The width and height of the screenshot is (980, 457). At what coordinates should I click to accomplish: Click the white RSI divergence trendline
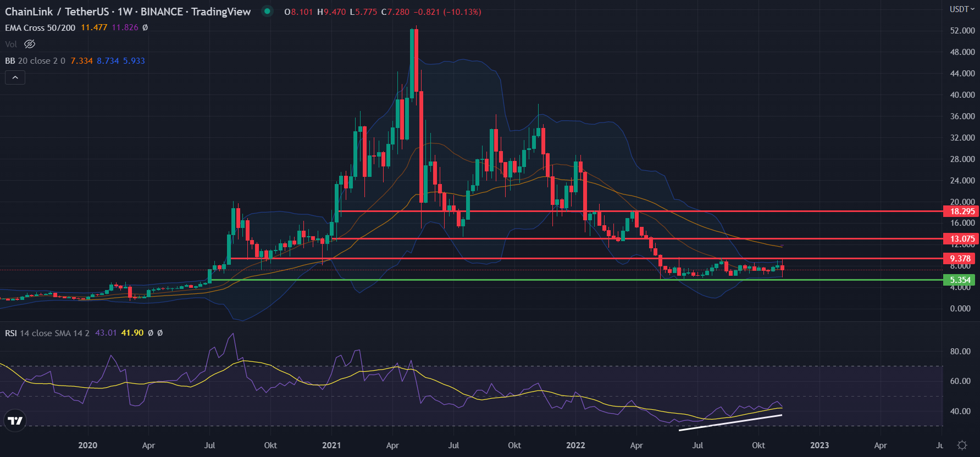pyautogui.click(x=730, y=423)
